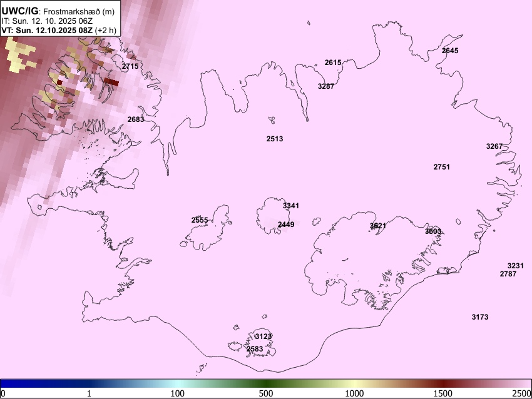Select the 2645 value in the northeast
The height and width of the screenshot is (399, 532).
click(x=450, y=51)
